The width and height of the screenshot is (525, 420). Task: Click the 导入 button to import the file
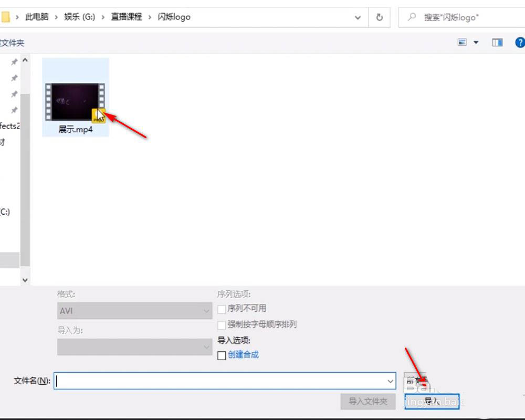point(432,401)
